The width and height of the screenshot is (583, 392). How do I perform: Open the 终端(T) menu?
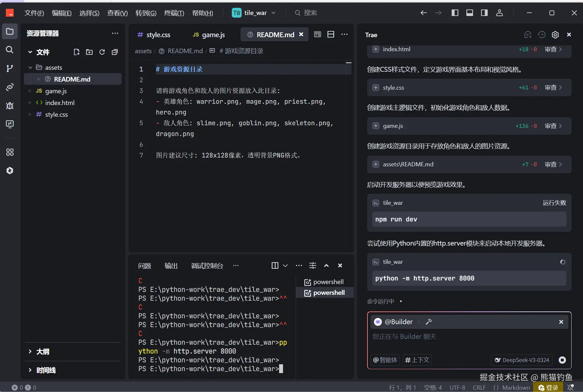click(174, 13)
